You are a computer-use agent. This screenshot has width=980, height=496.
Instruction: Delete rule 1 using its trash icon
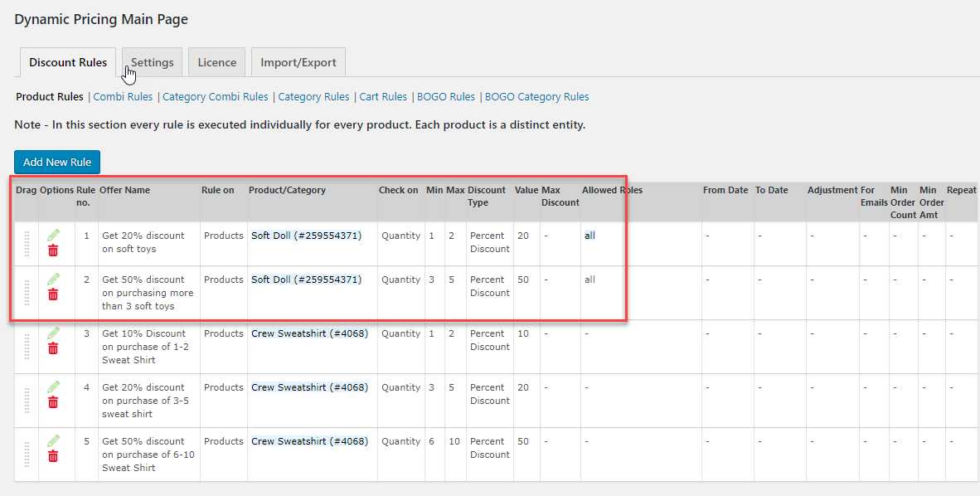53,250
